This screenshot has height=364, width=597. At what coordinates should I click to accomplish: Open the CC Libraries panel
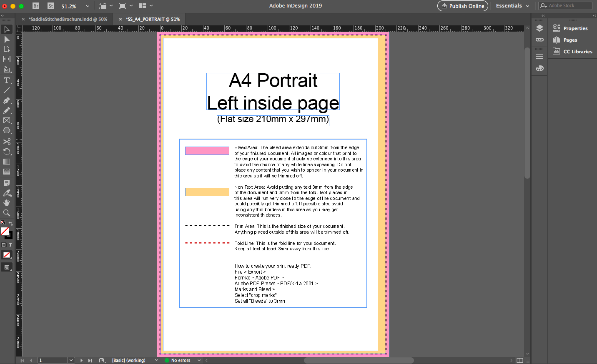(x=572, y=52)
